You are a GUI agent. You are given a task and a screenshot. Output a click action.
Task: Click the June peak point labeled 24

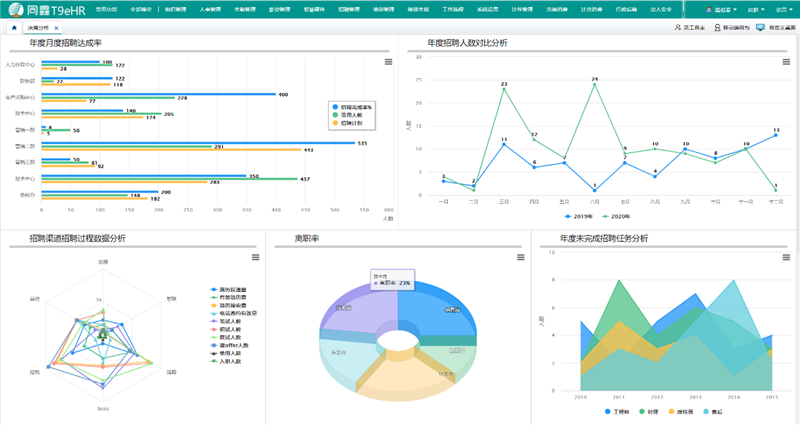coord(594,84)
